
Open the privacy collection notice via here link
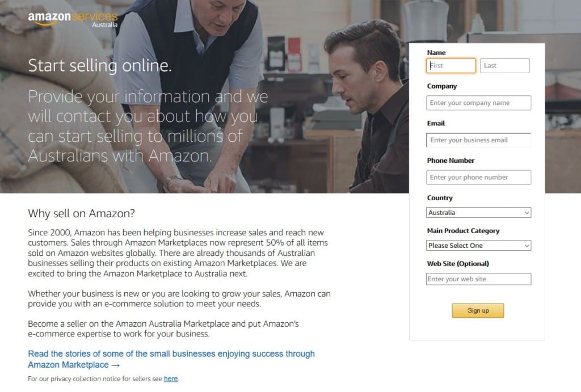[x=171, y=378]
